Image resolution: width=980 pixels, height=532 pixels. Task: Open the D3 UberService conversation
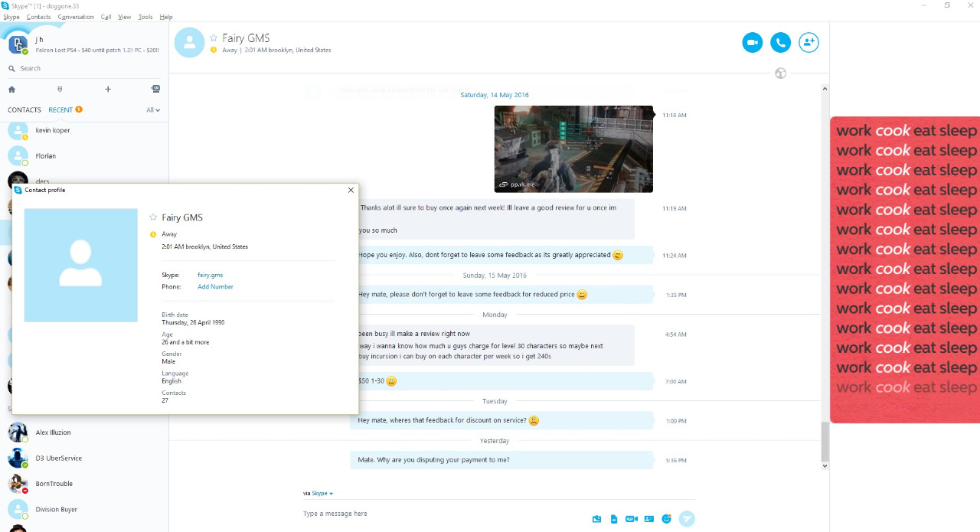pos(84,458)
